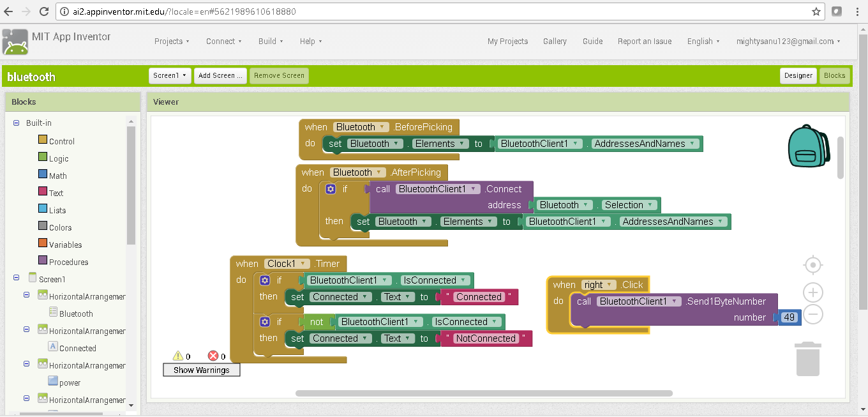The height and width of the screenshot is (417, 868).
Task: Center the workspace using the crosshair icon
Action: pos(812,265)
